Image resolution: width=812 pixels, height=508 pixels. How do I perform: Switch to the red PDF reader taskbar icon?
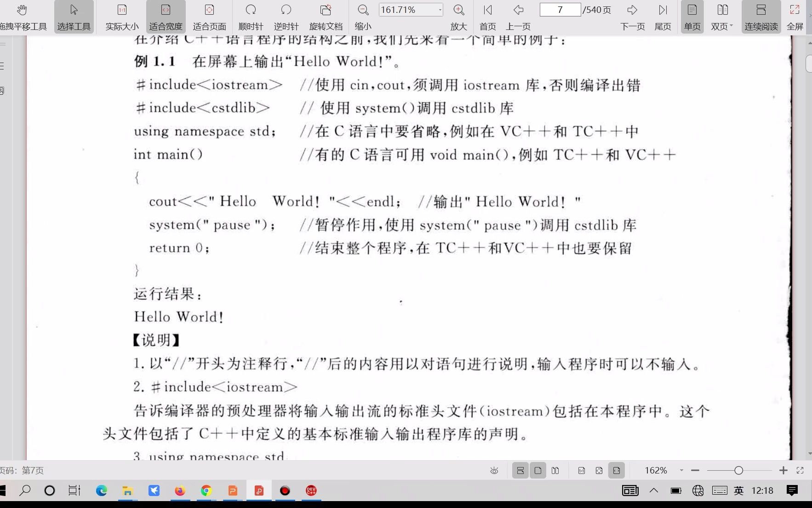[x=259, y=491]
